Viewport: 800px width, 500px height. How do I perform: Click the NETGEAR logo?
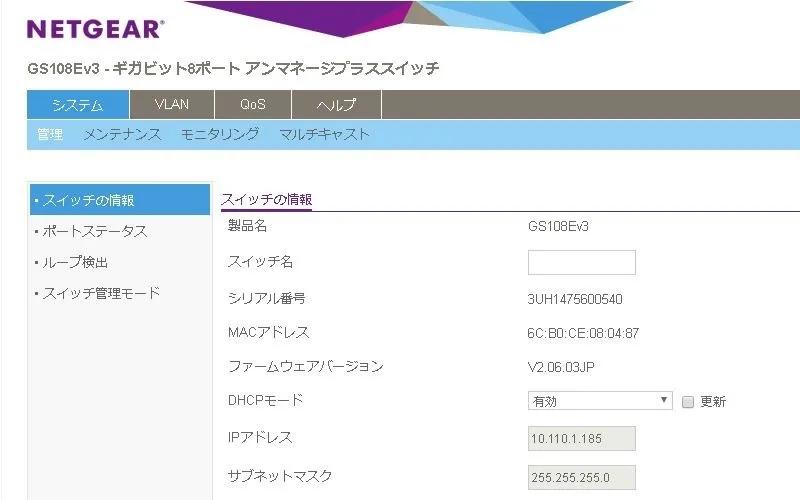[x=95, y=29]
